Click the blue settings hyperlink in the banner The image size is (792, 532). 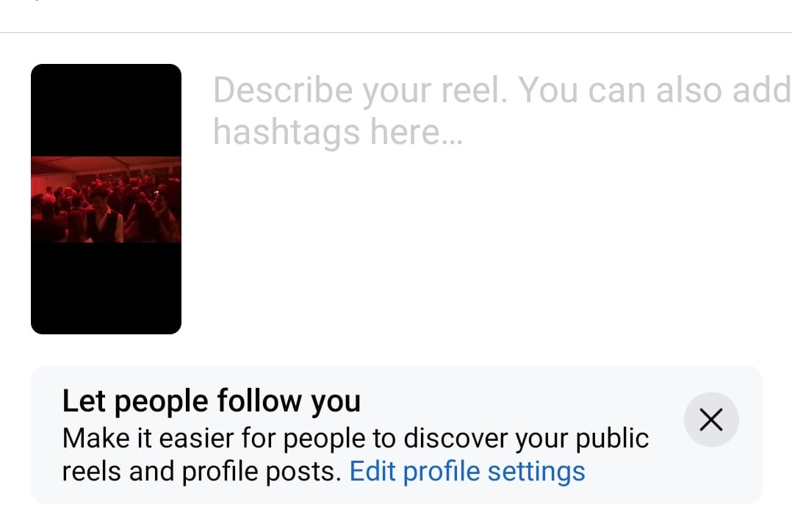tap(467, 471)
